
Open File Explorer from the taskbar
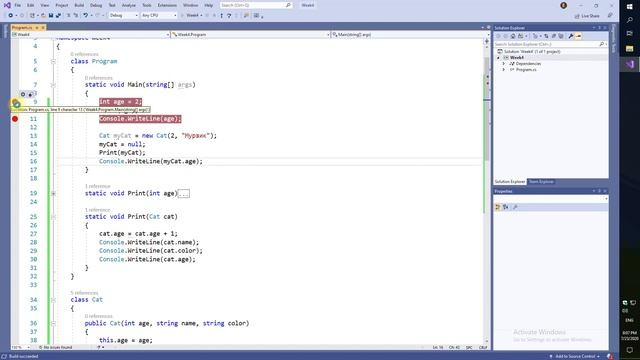629,49
